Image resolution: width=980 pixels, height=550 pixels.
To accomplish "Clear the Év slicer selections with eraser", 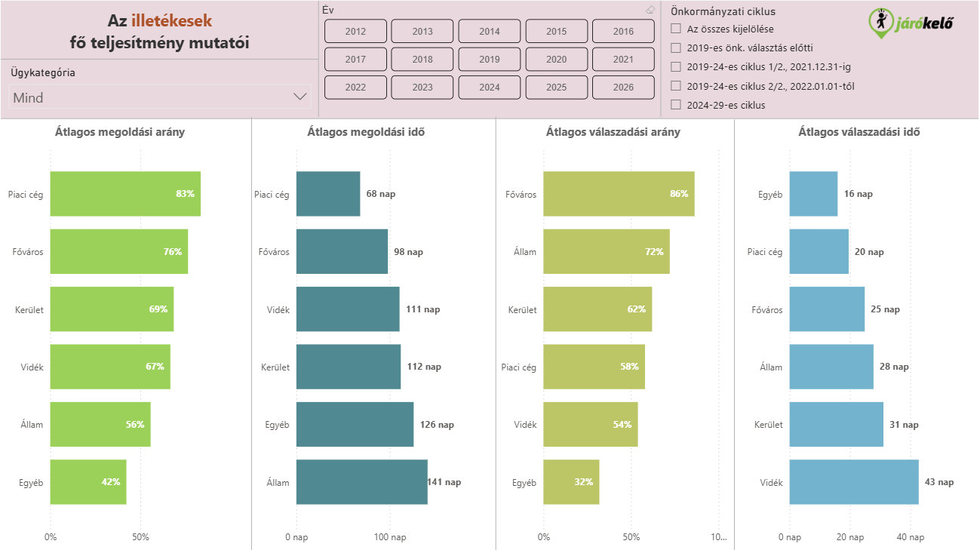I will [650, 10].
